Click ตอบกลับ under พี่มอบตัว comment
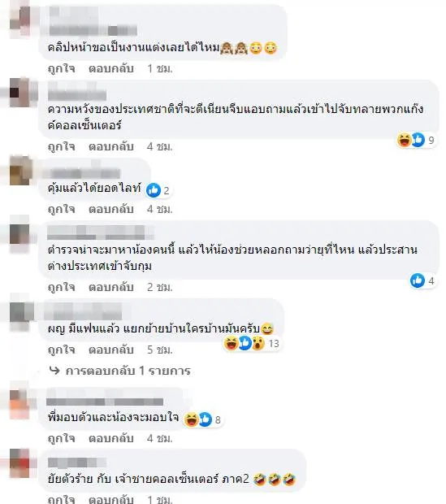 pos(111,438)
